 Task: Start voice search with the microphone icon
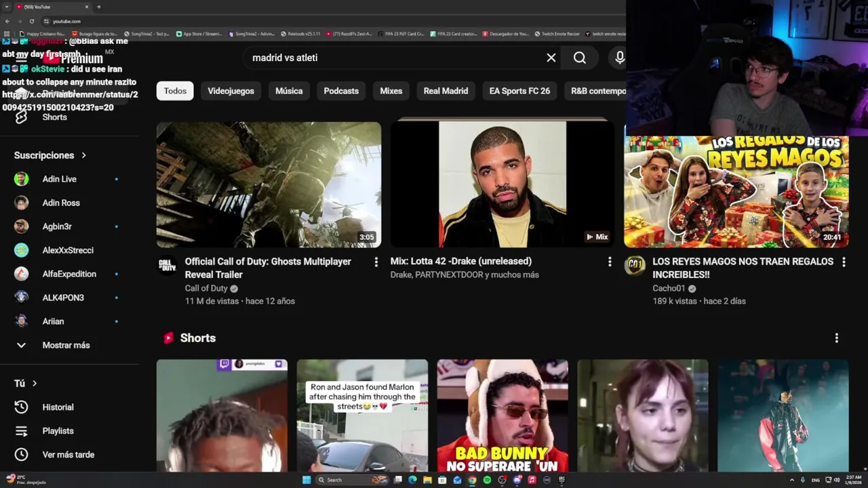click(619, 58)
